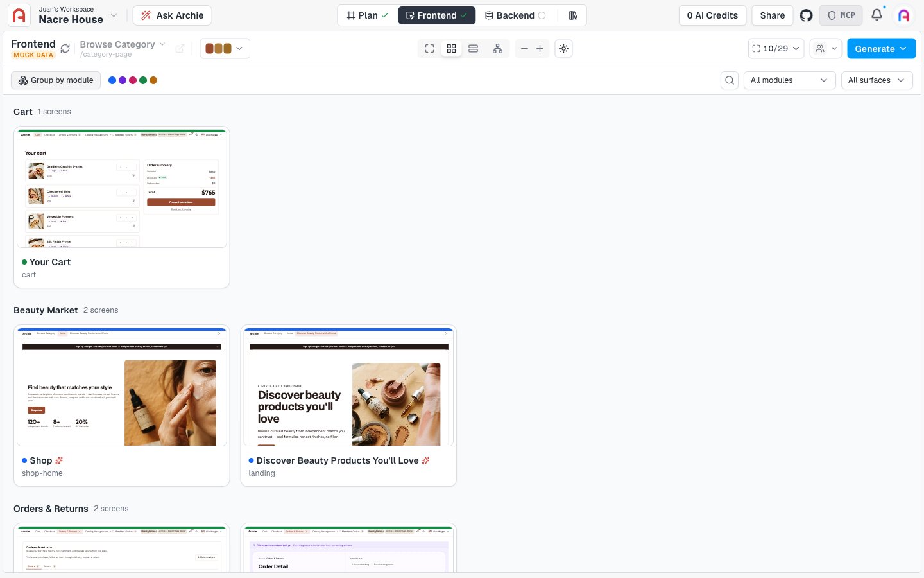
Task: Click the Archie logo icon
Action: [x=19, y=15]
